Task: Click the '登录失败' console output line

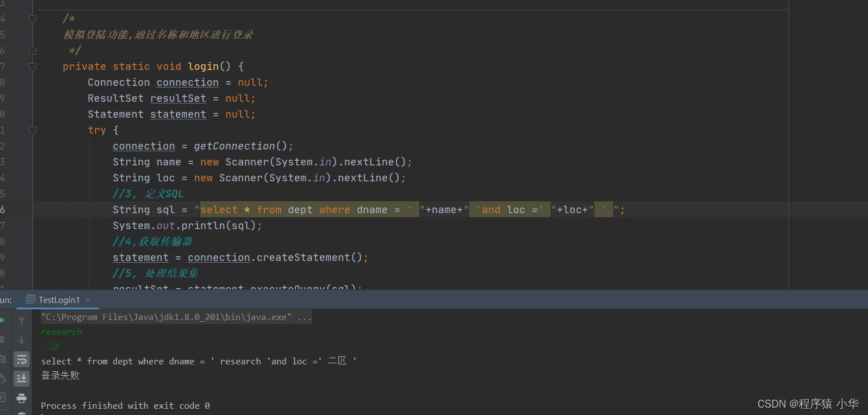Action: [60, 376]
